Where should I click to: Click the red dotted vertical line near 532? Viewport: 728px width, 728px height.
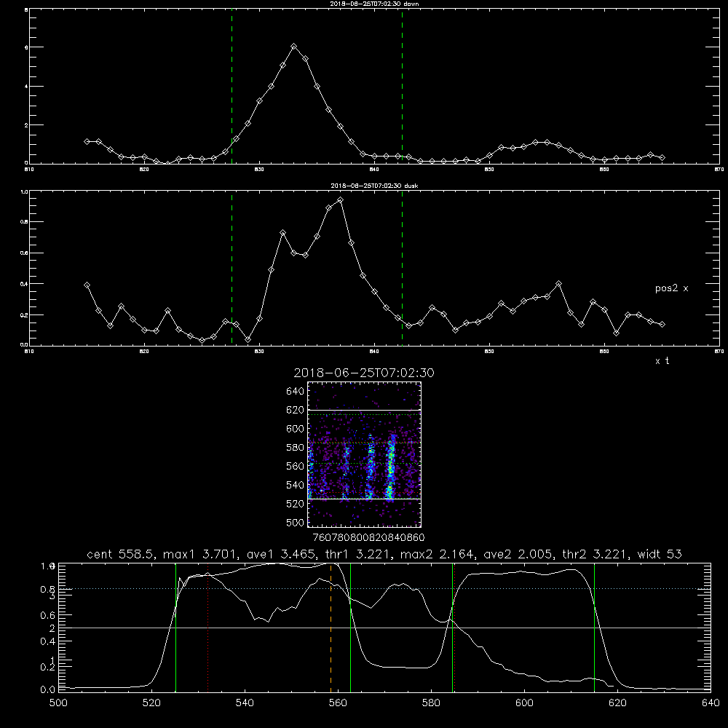(x=207, y=628)
